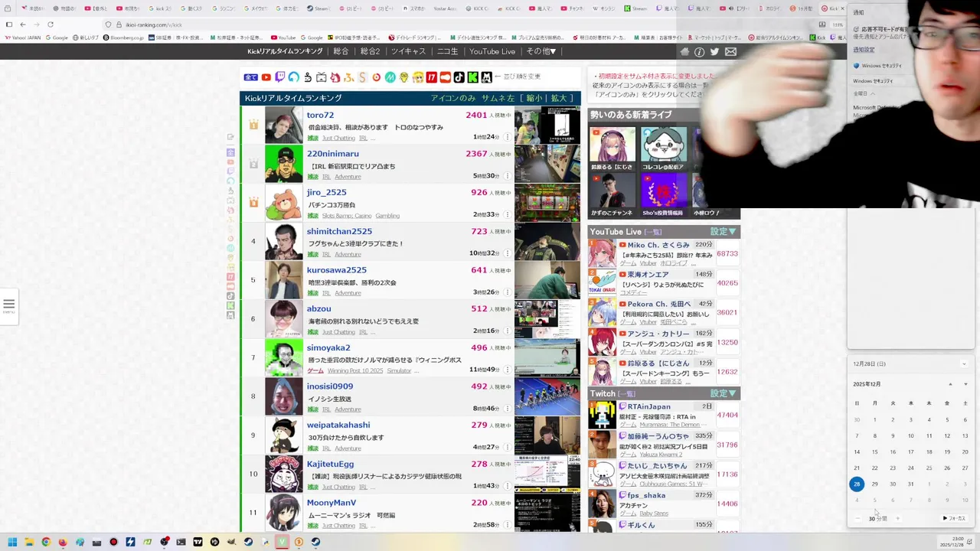Open the MoonyManV avatar image
This screenshot has height=551, width=980.
tap(284, 513)
